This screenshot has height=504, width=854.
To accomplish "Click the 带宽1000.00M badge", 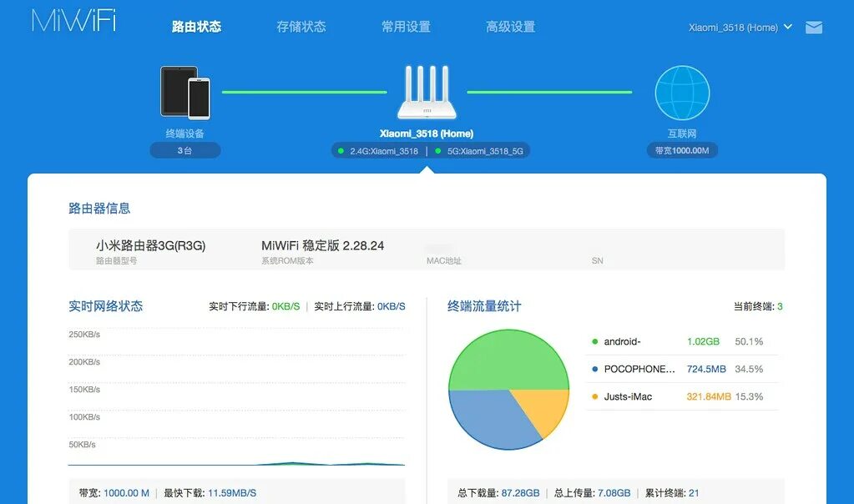I will point(682,150).
